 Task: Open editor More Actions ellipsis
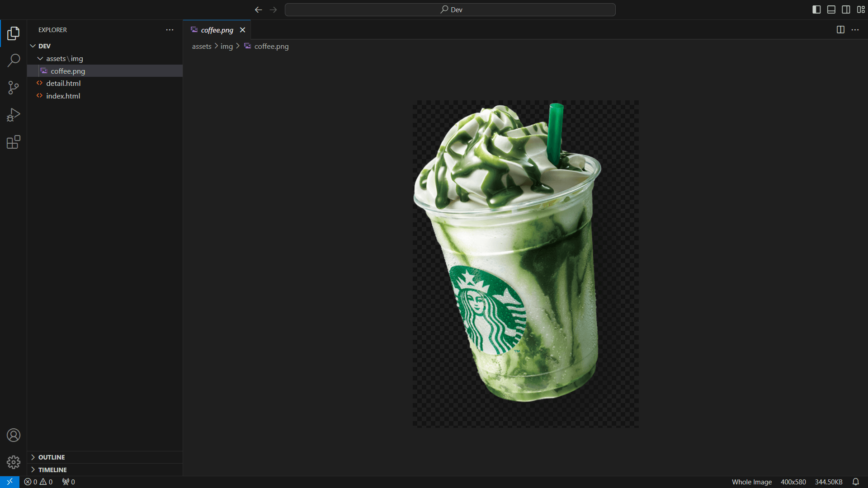click(x=855, y=30)
